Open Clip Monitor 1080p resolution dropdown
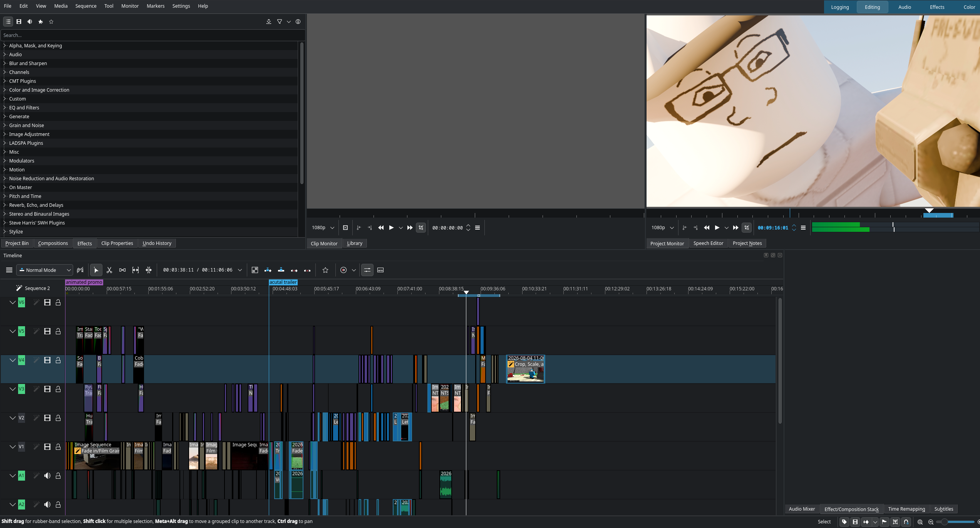The width and height of the screenshot is (980, 528). point(323,228)
